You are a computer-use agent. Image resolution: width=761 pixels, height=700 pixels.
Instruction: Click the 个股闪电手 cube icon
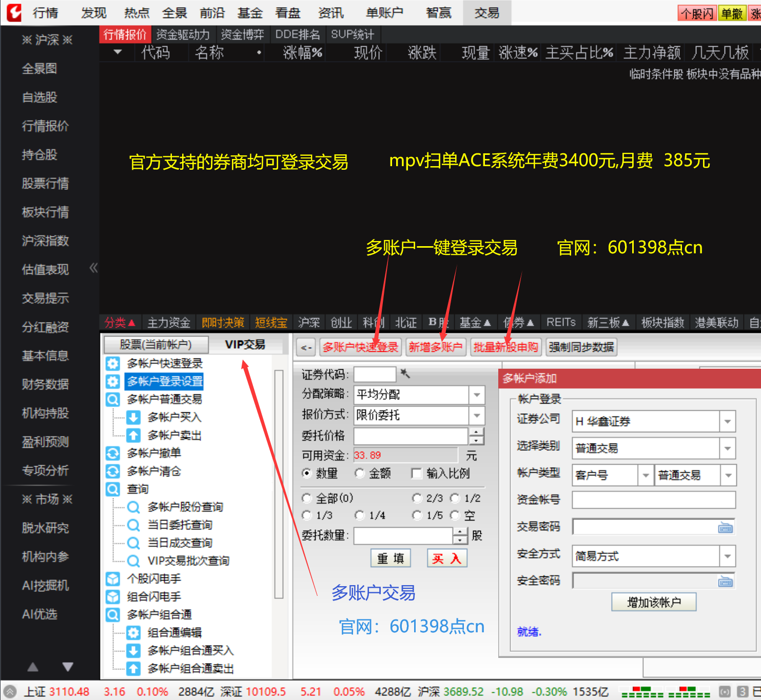112,579
